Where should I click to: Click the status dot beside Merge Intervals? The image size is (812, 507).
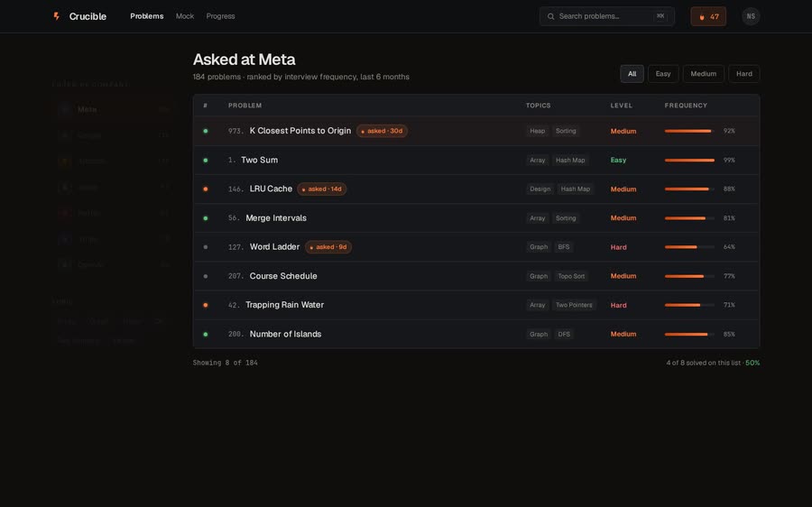pyautogui.click(x=206, y=218)
